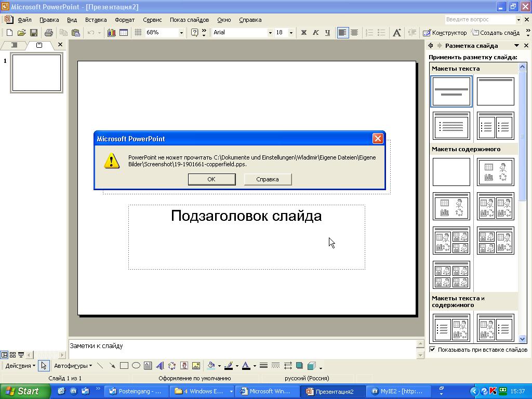Select the Arrow drawing tool
532x399 pixels.
point(112,365)
